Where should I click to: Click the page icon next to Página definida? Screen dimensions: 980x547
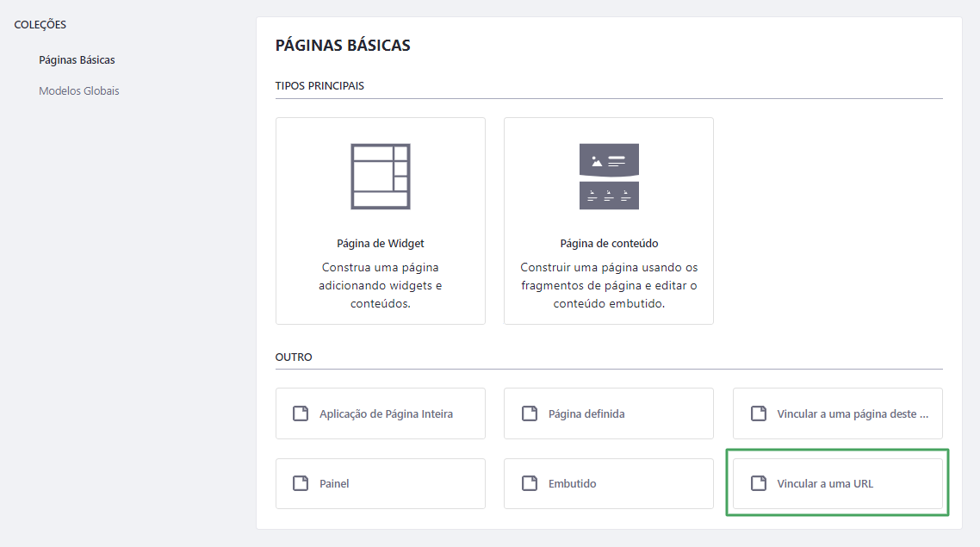(530, 413)
